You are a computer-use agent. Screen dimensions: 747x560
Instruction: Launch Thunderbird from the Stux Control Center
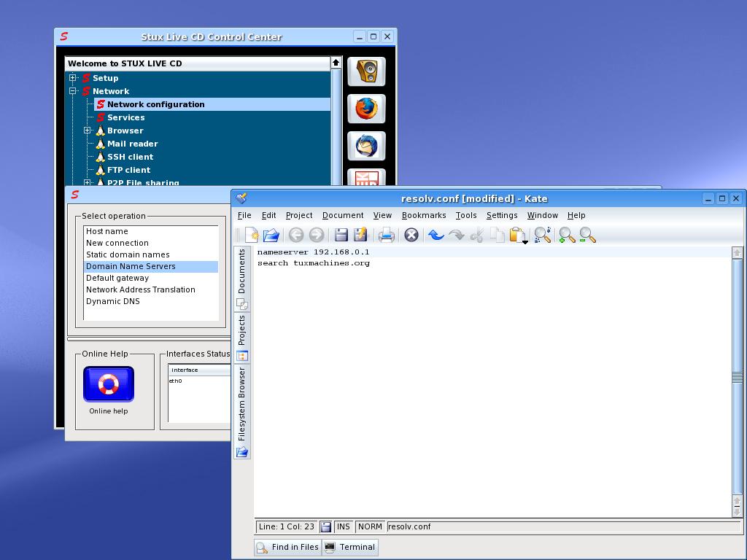pyautogui.click(x=366, y=146)
